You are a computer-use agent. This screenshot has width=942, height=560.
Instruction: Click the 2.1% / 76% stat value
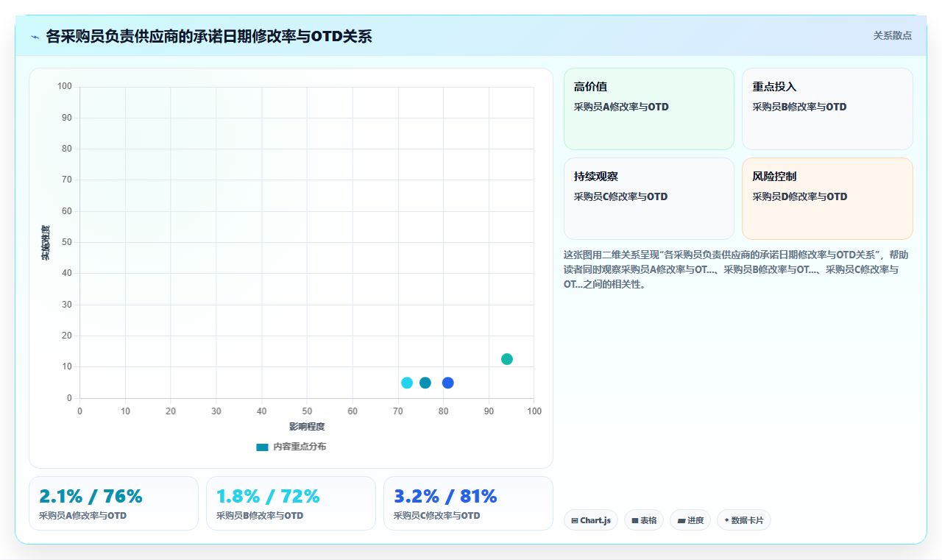coord(91,496)
